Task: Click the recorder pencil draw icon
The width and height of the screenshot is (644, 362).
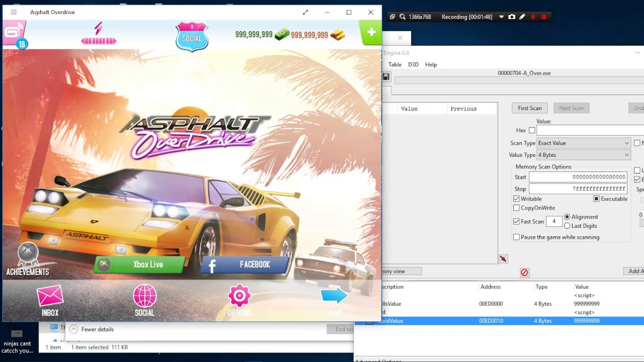Action: 522,17
